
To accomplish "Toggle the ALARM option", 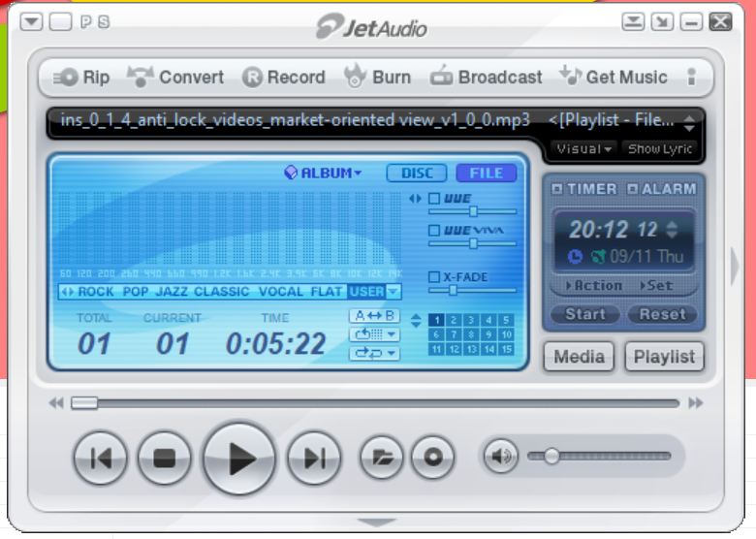I will coord(661,189).
